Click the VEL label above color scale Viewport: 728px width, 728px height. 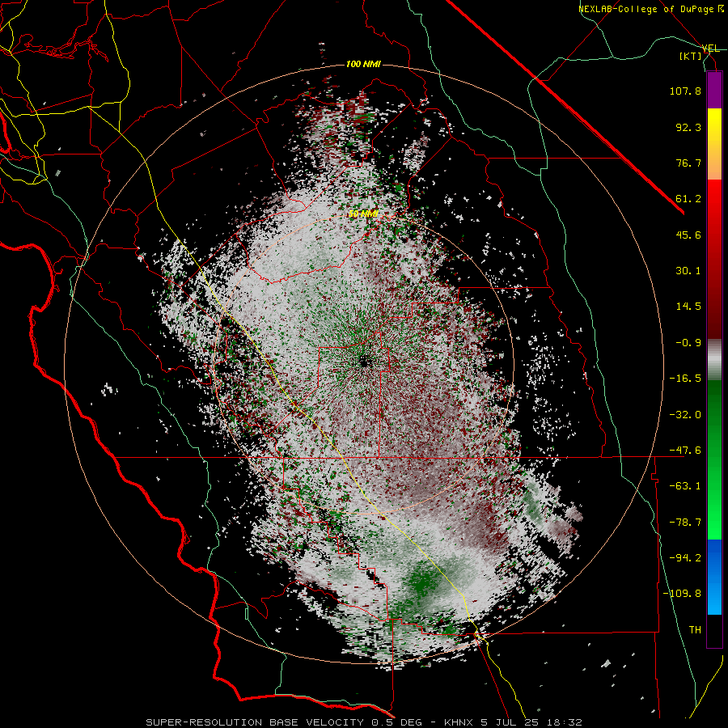tap(711, 49)
